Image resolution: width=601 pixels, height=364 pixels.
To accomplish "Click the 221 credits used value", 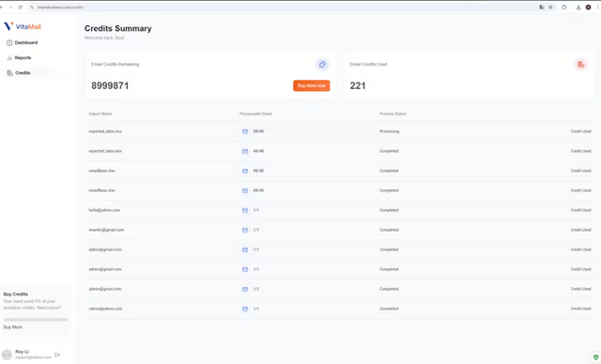I will pyautogui.click(x=358, y=85).
